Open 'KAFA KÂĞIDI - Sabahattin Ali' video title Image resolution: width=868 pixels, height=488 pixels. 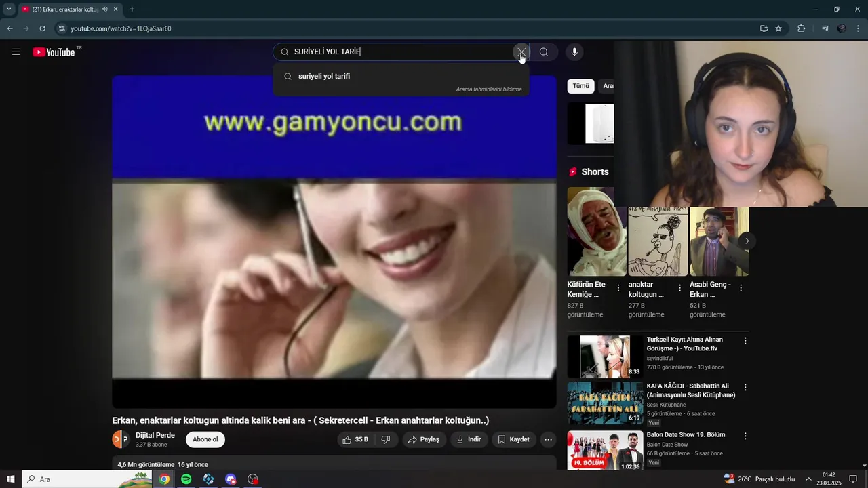(x=691, y=390)
